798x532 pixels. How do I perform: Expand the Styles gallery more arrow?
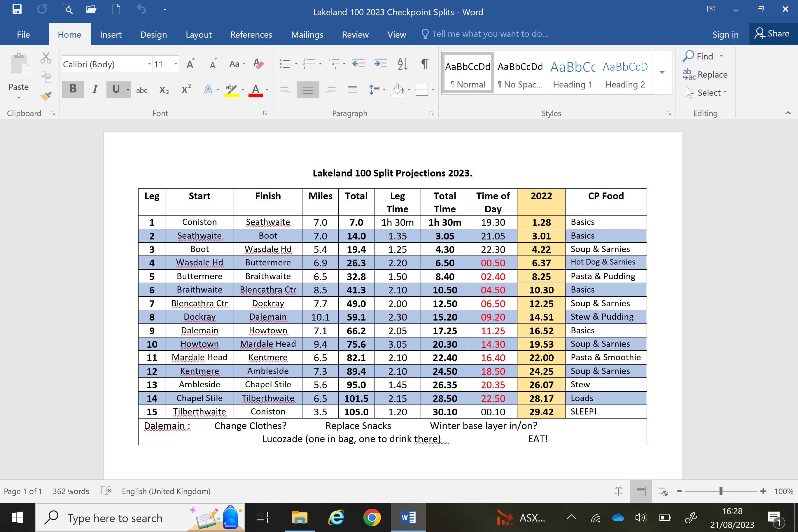(x=661, y=73)
